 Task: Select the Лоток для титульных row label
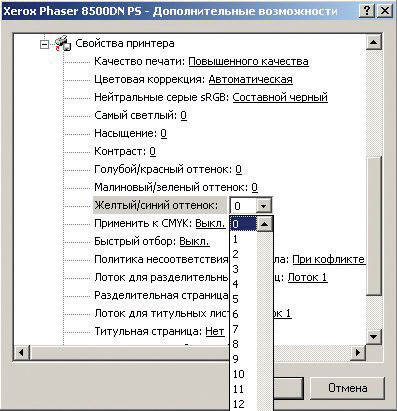(x=162, y=313)
